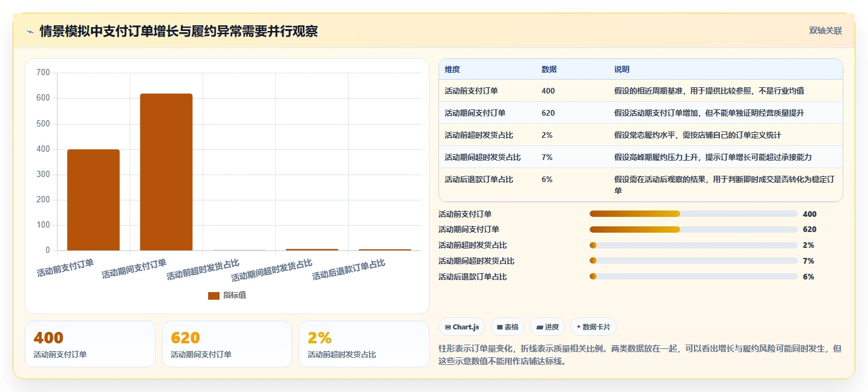Click the 活动期间超时发货占比 progress bar

(693, 260)
